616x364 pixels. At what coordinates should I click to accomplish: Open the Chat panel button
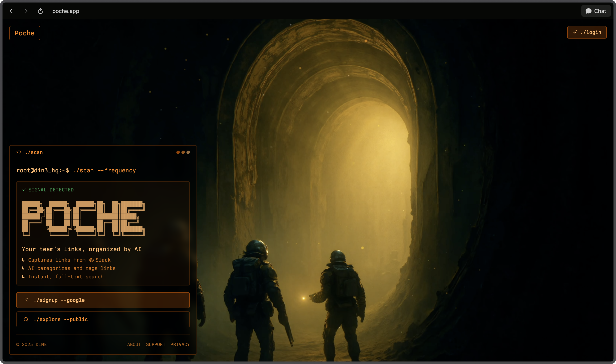coord(596,11)
